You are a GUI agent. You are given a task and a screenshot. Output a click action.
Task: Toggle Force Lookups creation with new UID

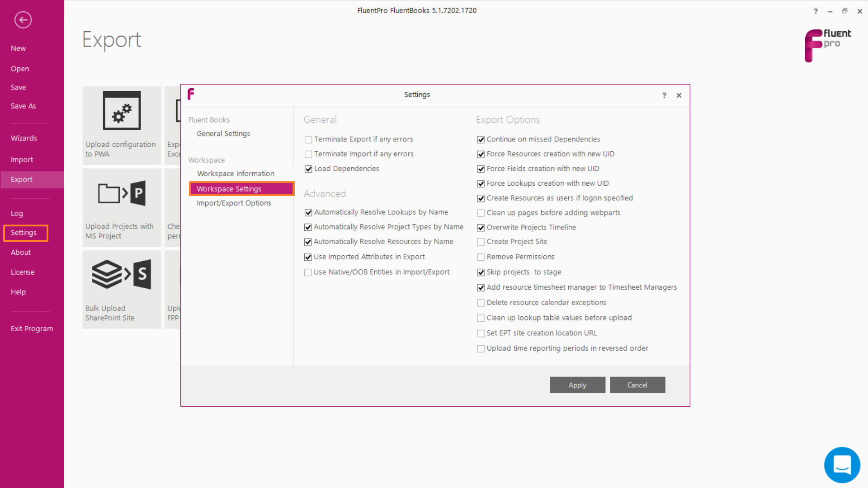(x=481, y=184)
